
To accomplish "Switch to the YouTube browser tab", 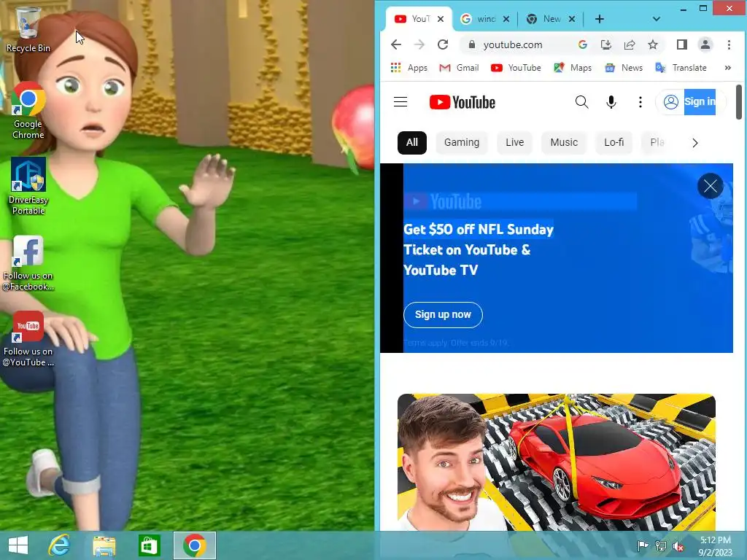I will point(413,19).
